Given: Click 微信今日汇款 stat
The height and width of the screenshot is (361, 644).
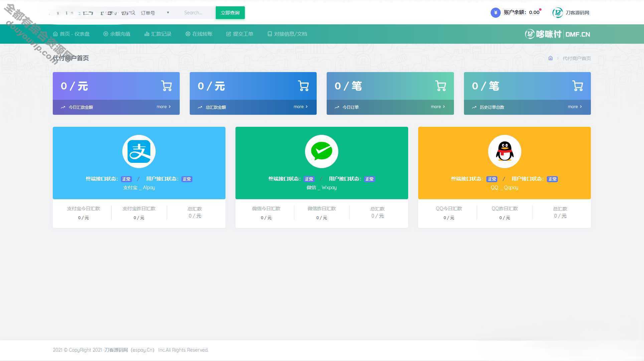Looking at the screenshot, I should tap(266, 213).
